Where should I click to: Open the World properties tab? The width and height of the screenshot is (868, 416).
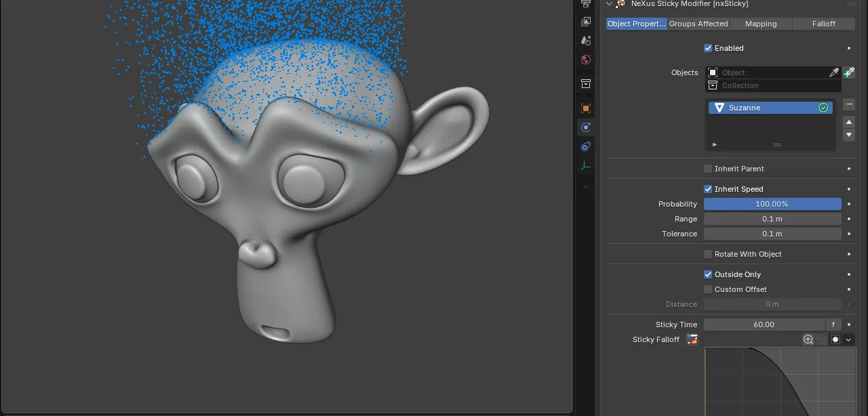(x=586, y=60)
